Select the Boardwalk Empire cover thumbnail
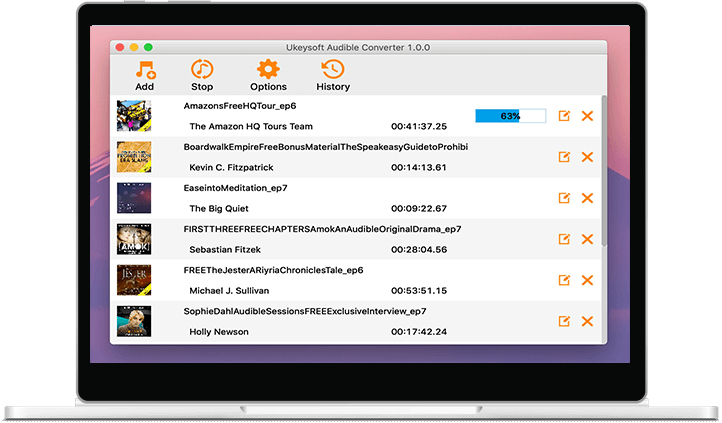 (134, 157)
